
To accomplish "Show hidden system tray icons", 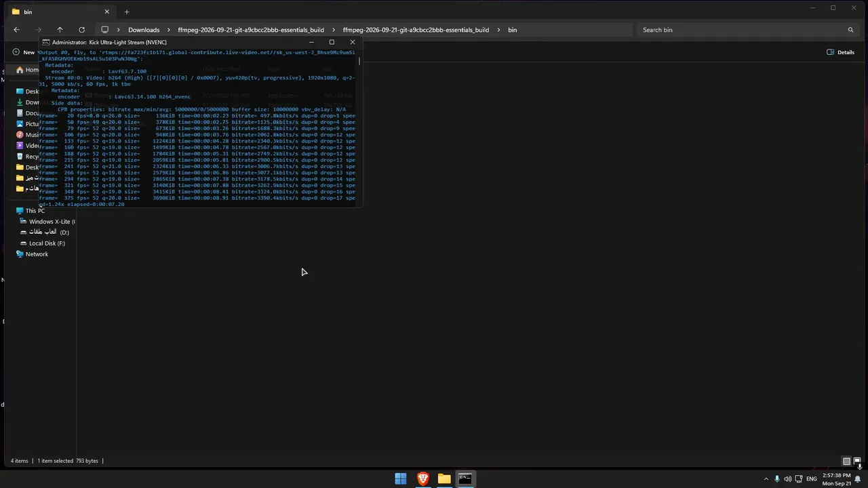I will [766, 479].
